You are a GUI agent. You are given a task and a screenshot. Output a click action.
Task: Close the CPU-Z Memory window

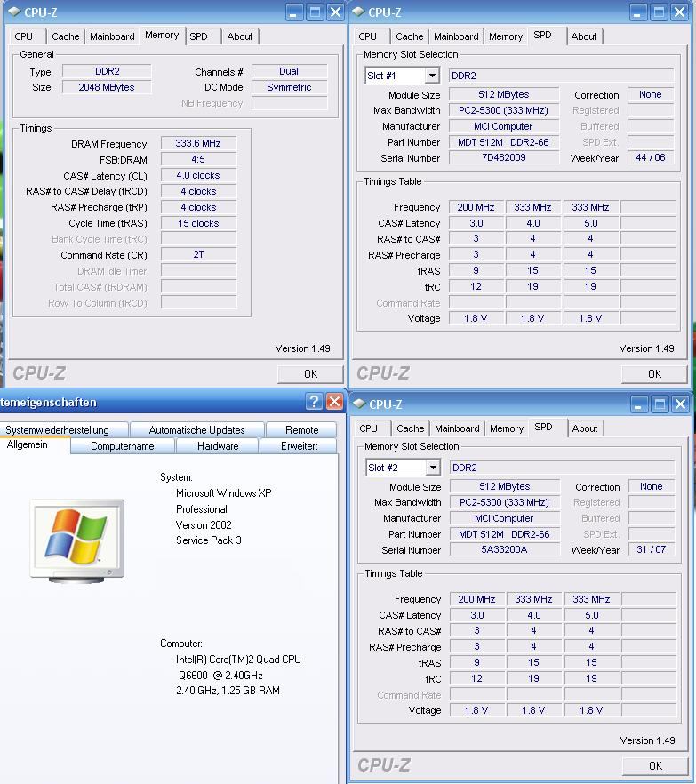pos(335,12)
